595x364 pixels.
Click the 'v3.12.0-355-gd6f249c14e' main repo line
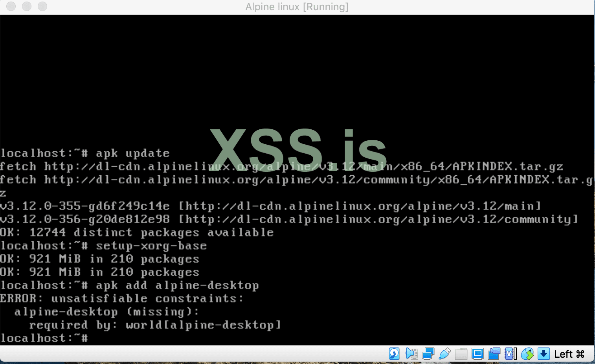[270, 206]
